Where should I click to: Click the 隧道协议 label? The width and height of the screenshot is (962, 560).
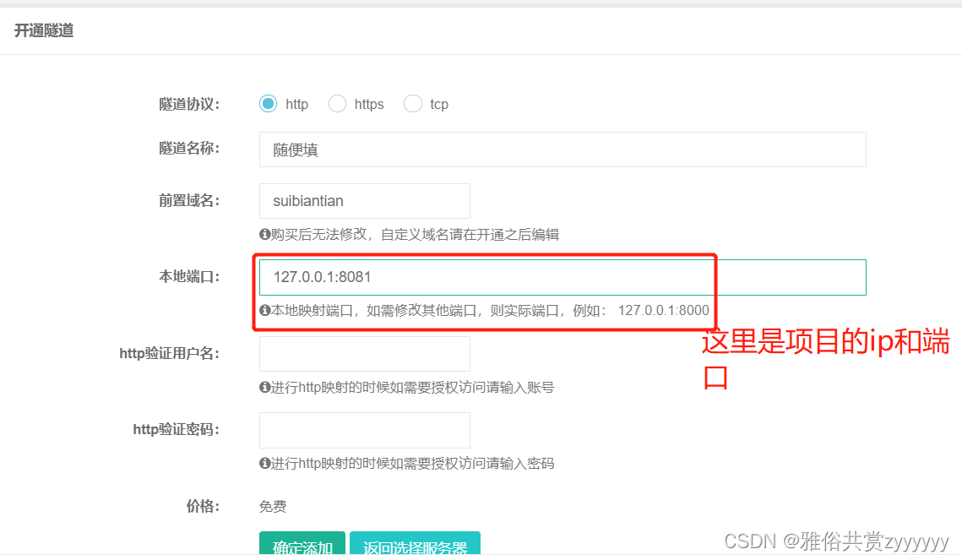point(189,104)
